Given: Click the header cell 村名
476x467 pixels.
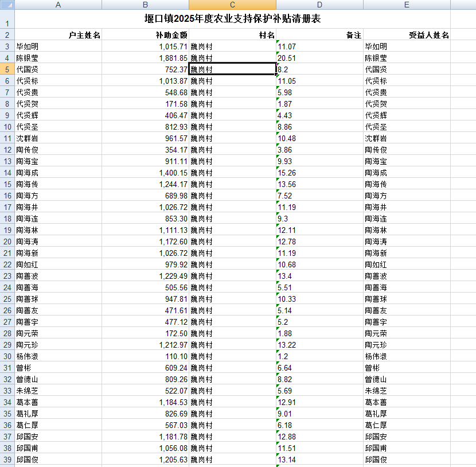Looking at the screenshot, I should point(232,34).
